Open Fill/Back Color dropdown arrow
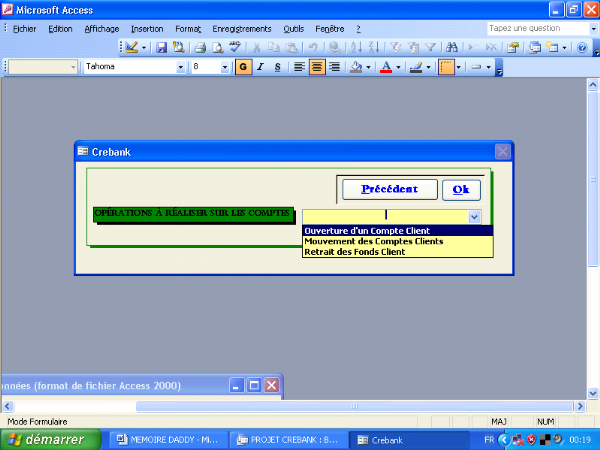 (368, 67)
